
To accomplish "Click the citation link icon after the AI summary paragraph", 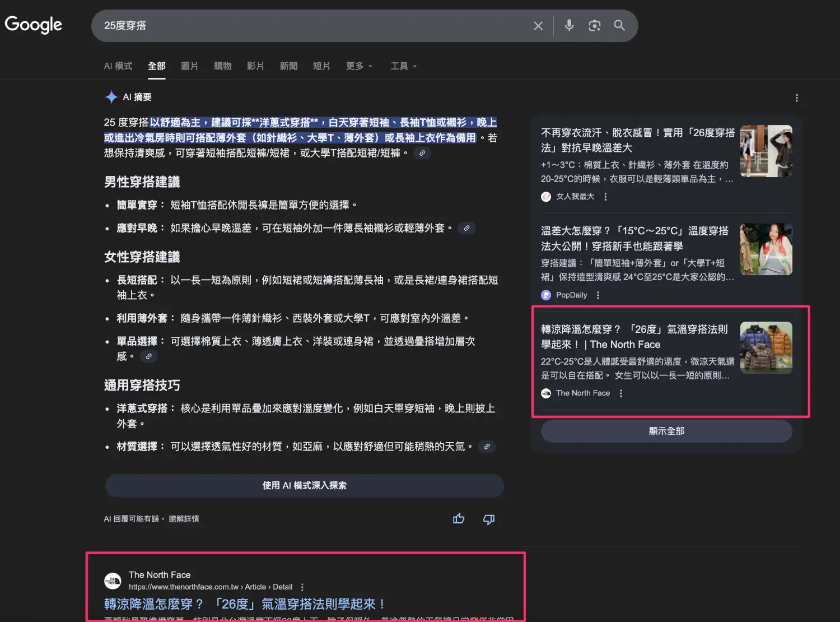I will click(422, 152).
